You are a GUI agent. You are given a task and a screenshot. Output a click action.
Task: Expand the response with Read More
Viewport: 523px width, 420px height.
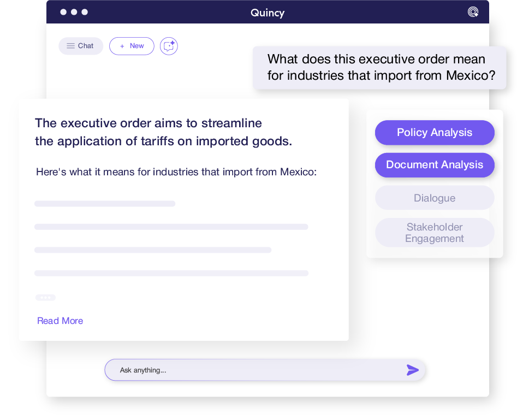60,321
